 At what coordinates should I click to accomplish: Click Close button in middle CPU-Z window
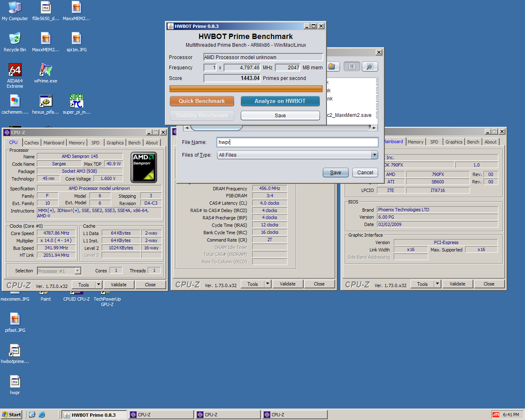319,283
